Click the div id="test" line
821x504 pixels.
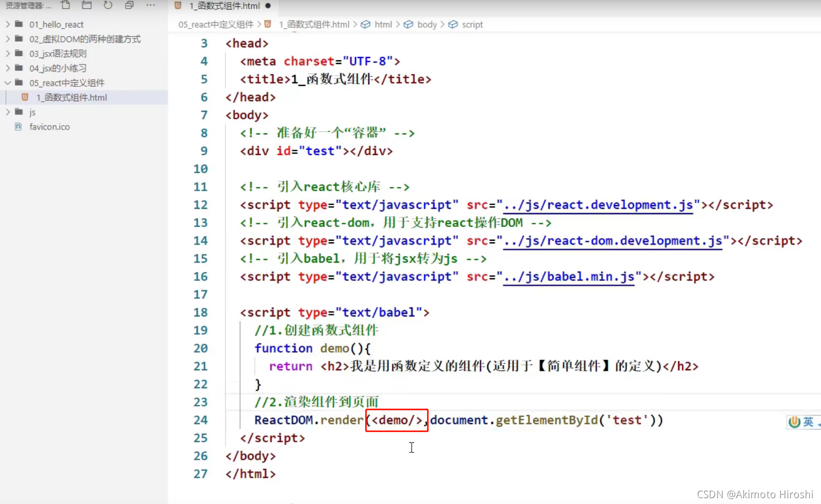(316, 151)
